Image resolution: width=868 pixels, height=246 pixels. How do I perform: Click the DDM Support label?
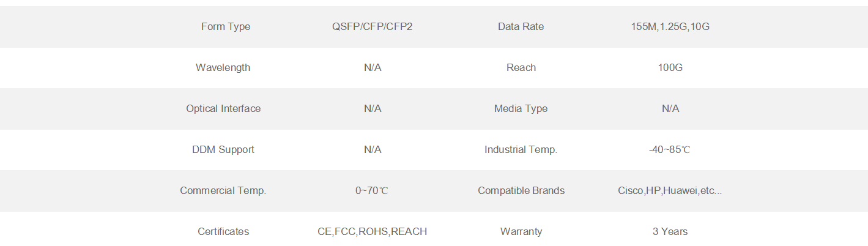tap(223, 149)
